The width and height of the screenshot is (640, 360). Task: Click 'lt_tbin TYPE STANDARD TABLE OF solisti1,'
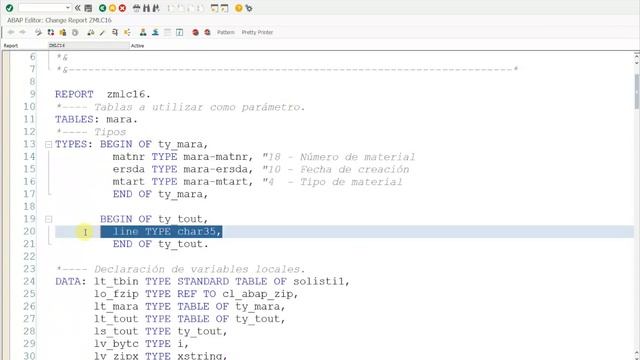coord(222,282)
